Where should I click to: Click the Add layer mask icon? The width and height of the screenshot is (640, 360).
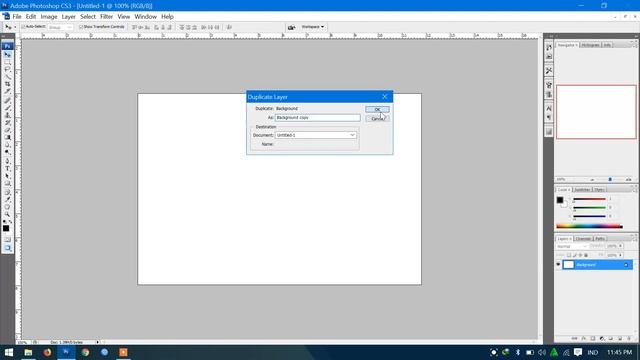coord(593,338)
